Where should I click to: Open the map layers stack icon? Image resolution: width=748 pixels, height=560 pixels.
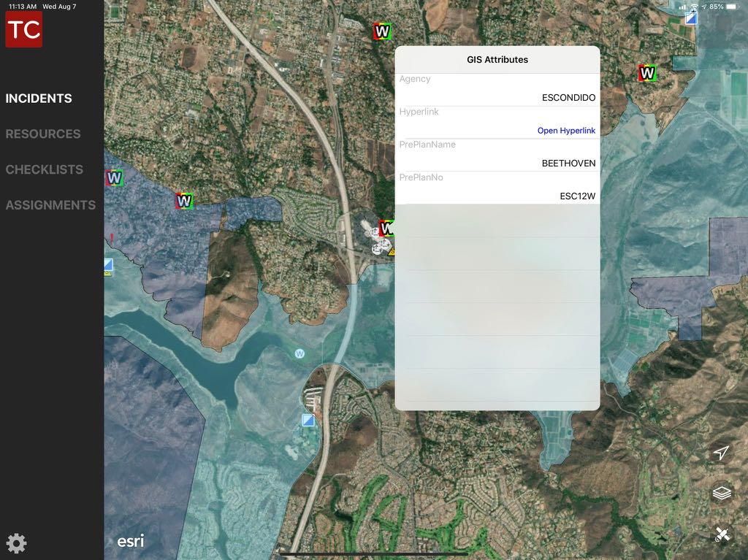[x=722, y=494]
